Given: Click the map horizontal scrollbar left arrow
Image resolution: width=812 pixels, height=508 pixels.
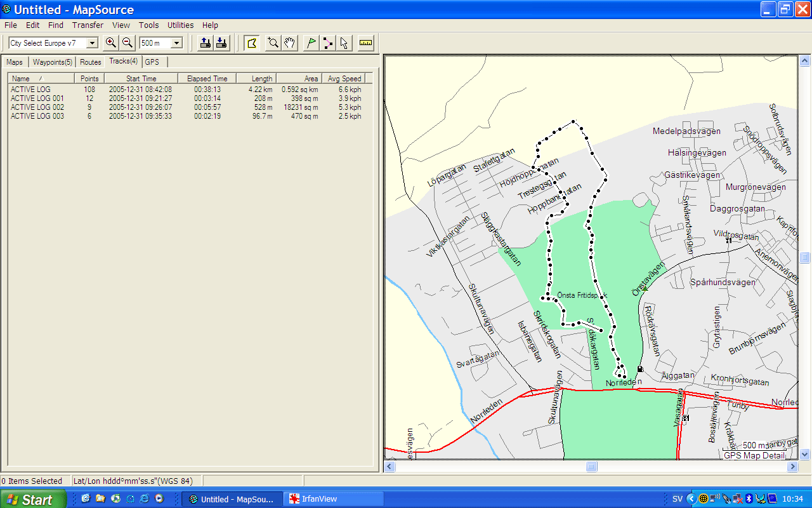Looking at the screenshot, I should click(390, 467).
